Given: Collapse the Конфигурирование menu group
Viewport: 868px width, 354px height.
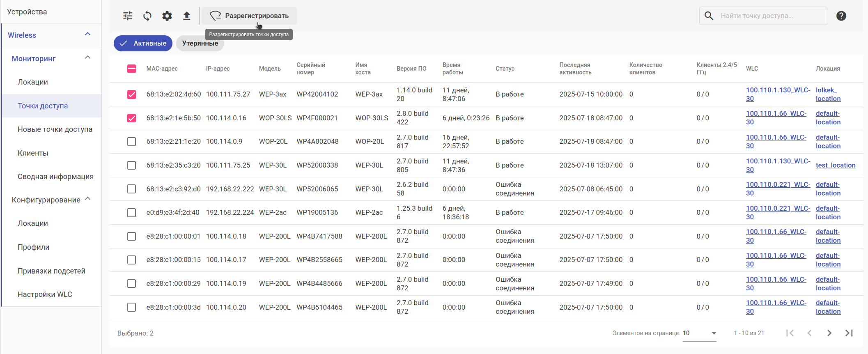Looking at the screenshot, I should click(x=87, y=199).
